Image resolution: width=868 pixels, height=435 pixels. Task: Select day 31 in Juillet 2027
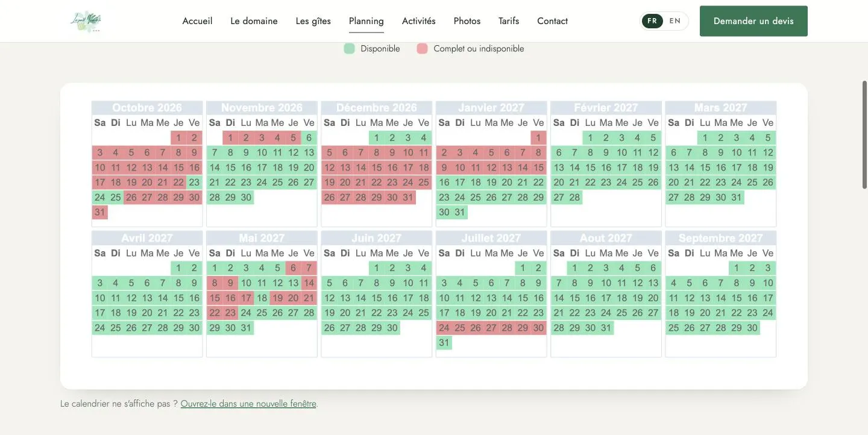coord(444,343)
